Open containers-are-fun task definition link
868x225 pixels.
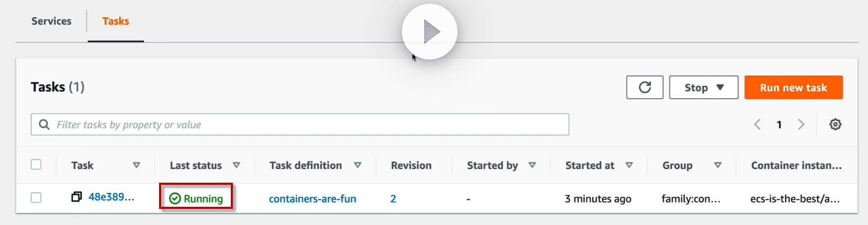point(312,199)
